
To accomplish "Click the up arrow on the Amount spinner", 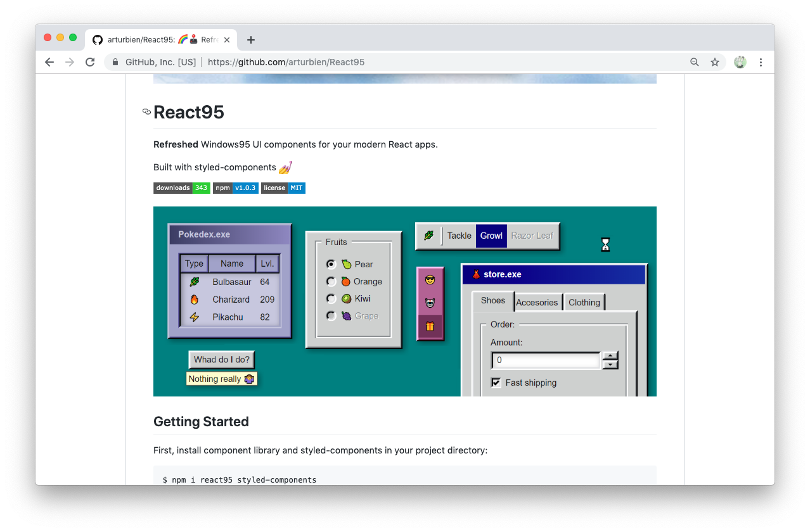I will point(610,356).
